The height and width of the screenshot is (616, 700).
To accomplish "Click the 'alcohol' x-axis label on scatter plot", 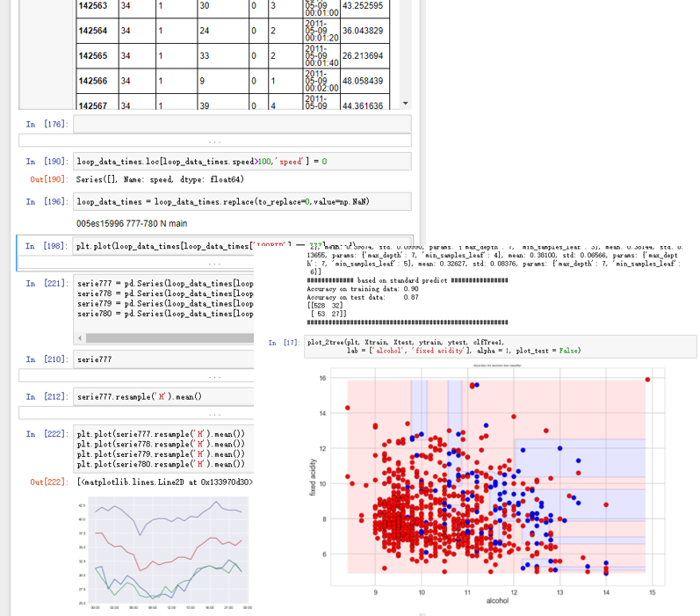I will pos(497,601).
